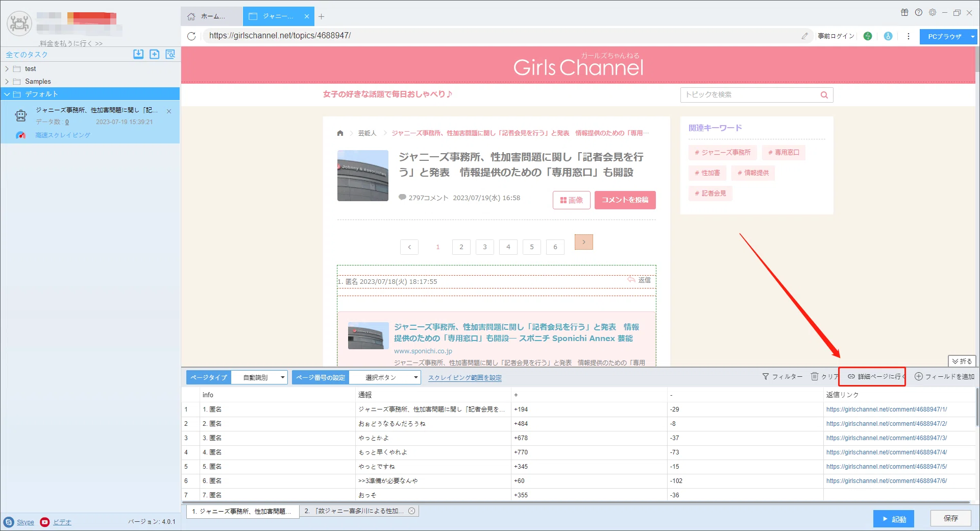
Task: Click the search tasks icon in sidebar
Action: (x=170, y=54)
